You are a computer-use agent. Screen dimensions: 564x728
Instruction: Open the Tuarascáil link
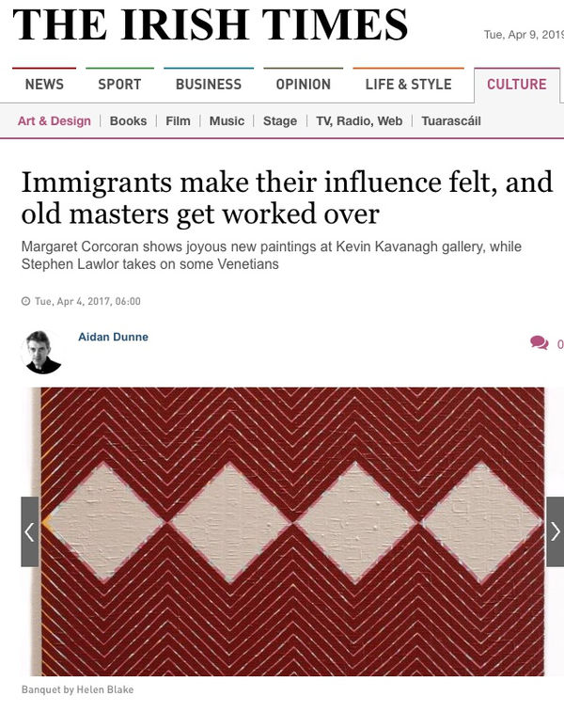[x=451, y=120]
